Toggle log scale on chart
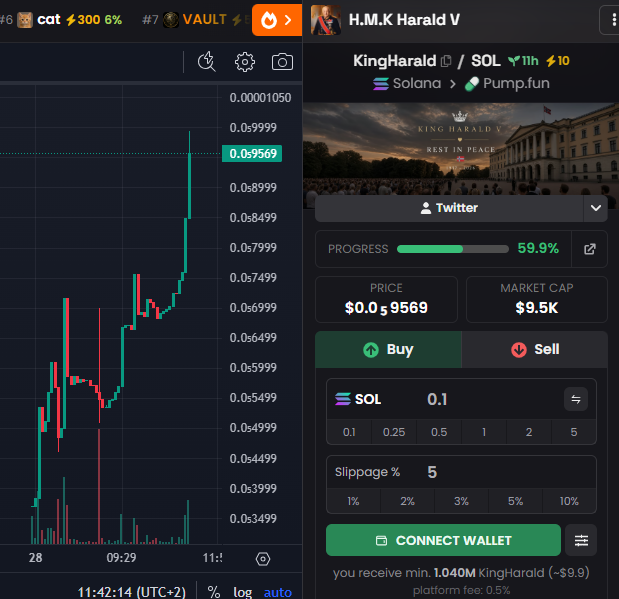 tap(242, 592)
